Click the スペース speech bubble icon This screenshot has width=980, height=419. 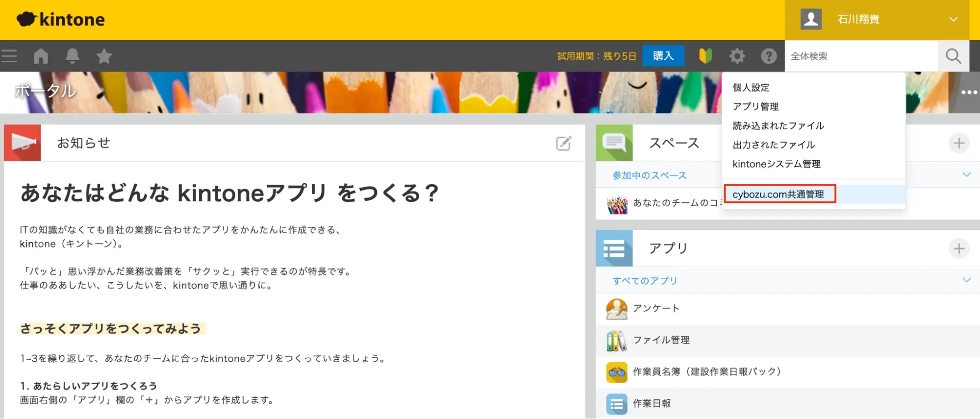614,143
